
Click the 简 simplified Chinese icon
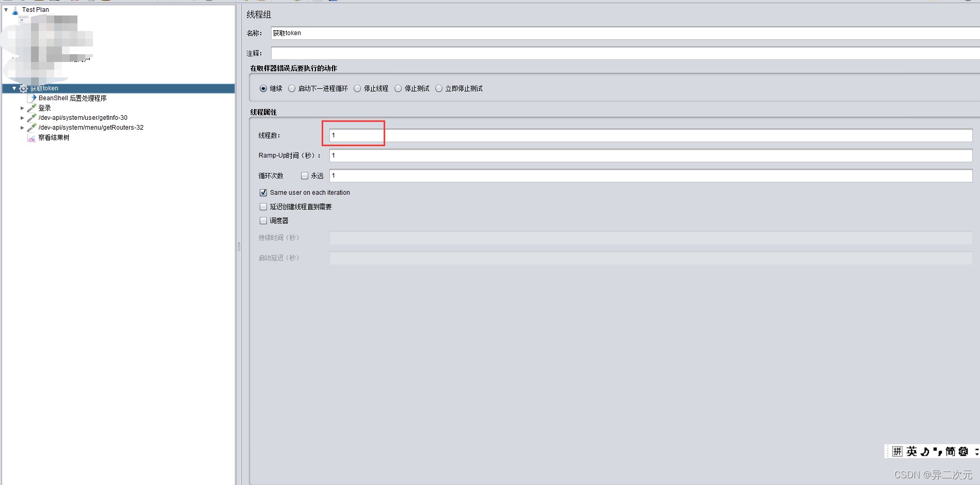[951, 451]
